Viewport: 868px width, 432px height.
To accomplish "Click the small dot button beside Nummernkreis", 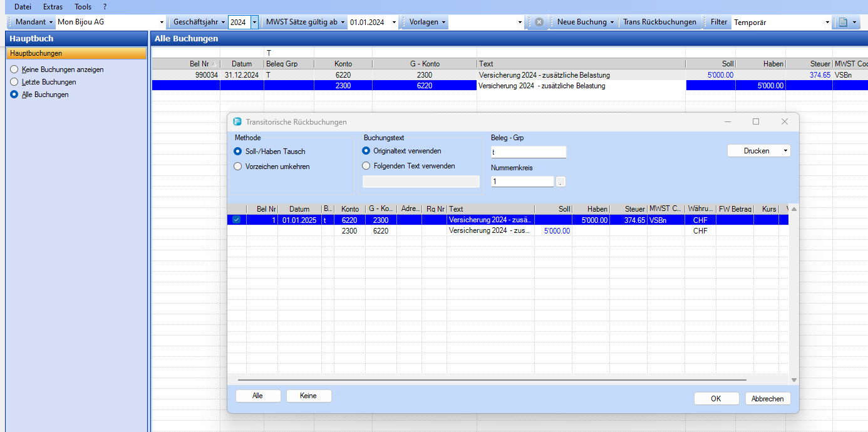I will [x=561, y=182].
